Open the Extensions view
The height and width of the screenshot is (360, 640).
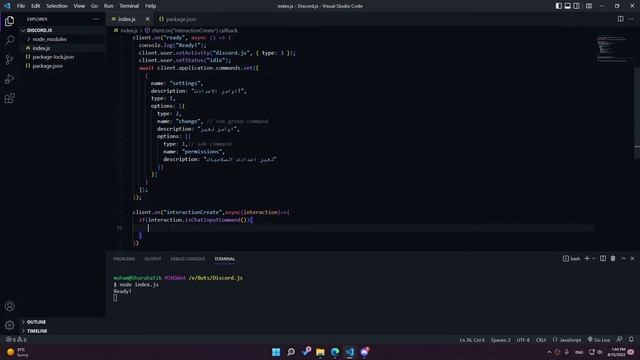click(9, 98)
